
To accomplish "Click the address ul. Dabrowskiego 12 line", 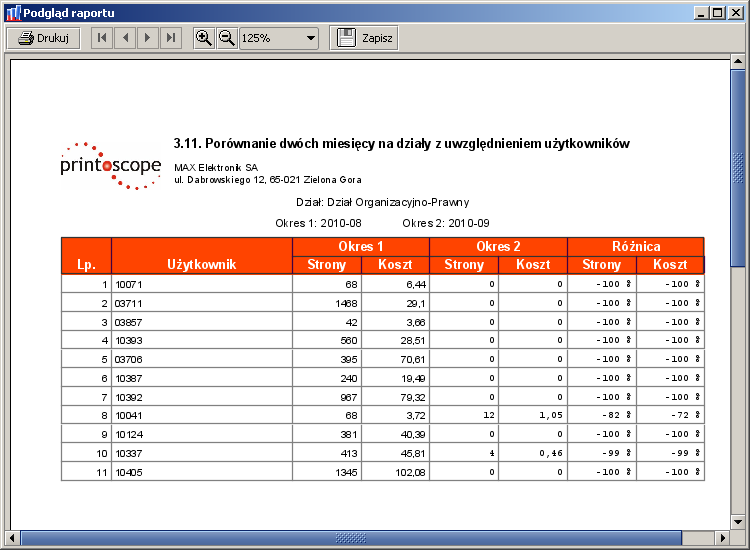I will point(268,180).
